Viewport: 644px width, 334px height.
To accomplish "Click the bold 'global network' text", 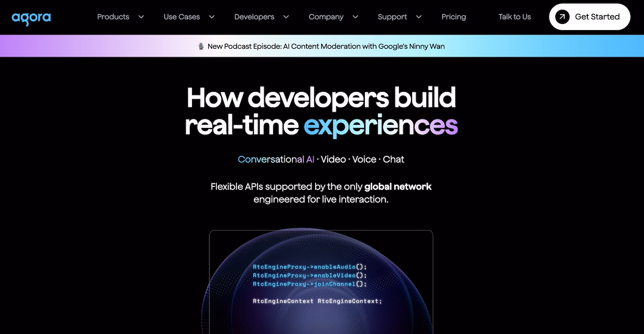I will tap(398, 187).
